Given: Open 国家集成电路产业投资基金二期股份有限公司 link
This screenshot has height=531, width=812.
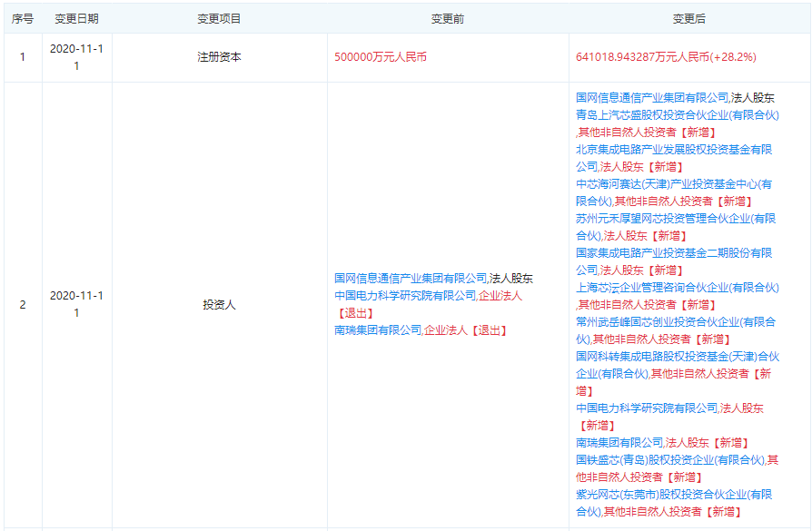Looking at the screenshot, I should pyautogui.click(x=674, y=261).
